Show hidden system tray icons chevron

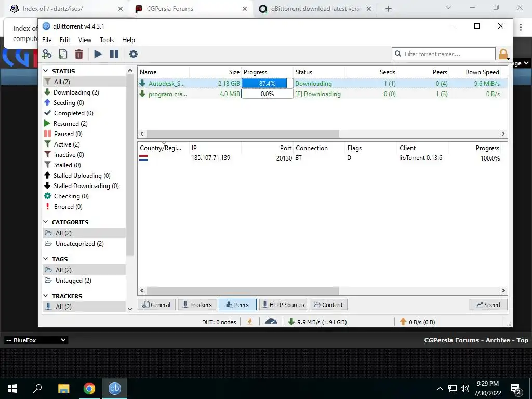click(440, 389)
